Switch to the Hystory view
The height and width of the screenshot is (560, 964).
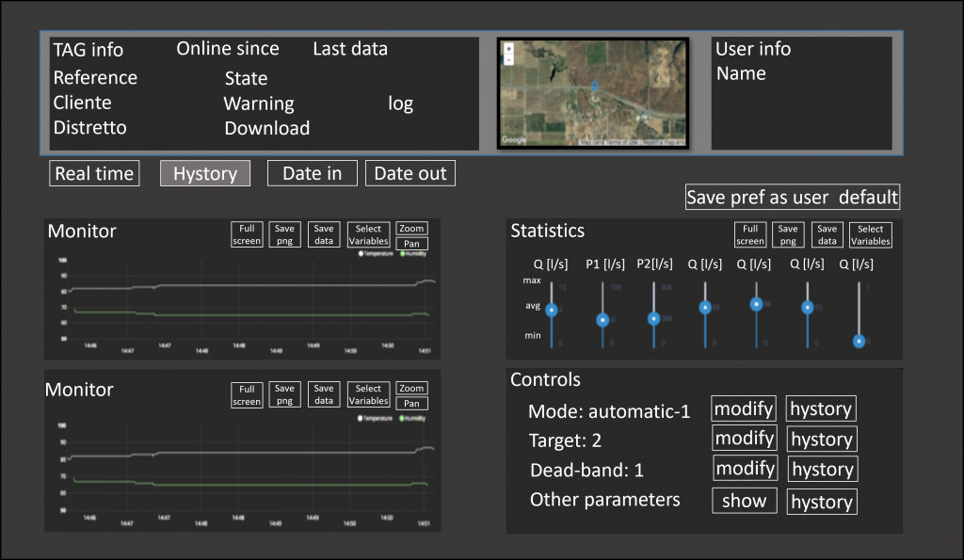(x=205, y=173)
